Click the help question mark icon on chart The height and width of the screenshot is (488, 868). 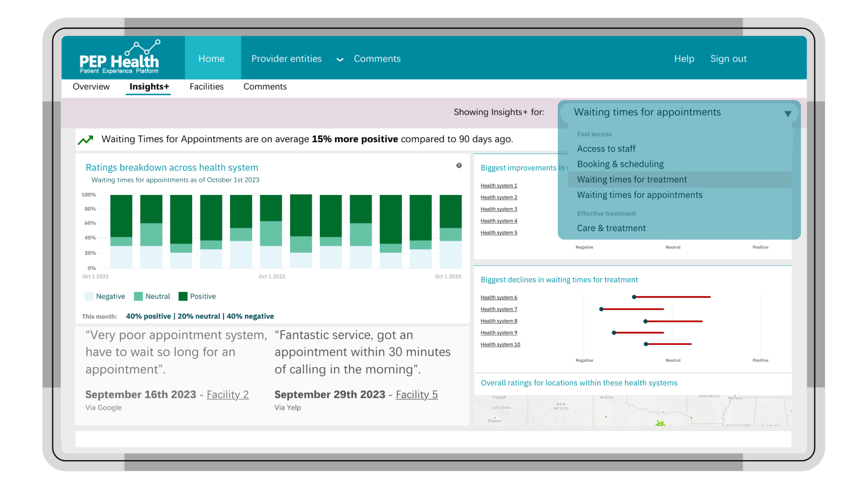[459, 166]
